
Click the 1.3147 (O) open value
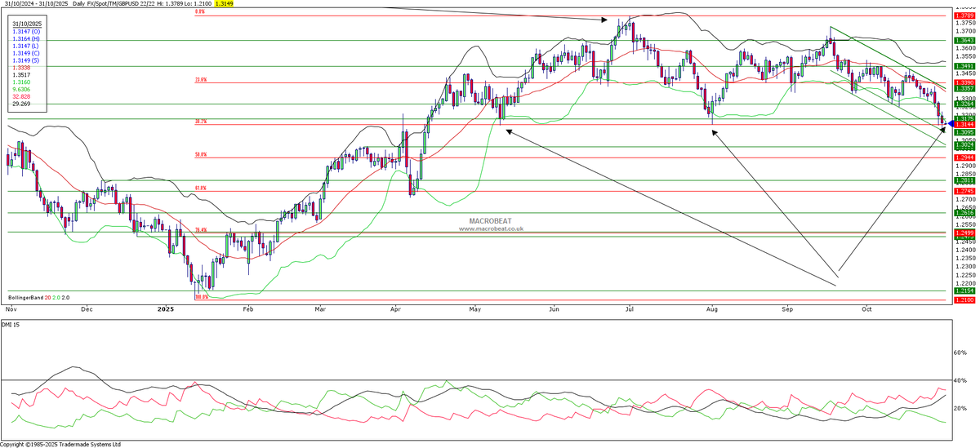click(26, 32)
